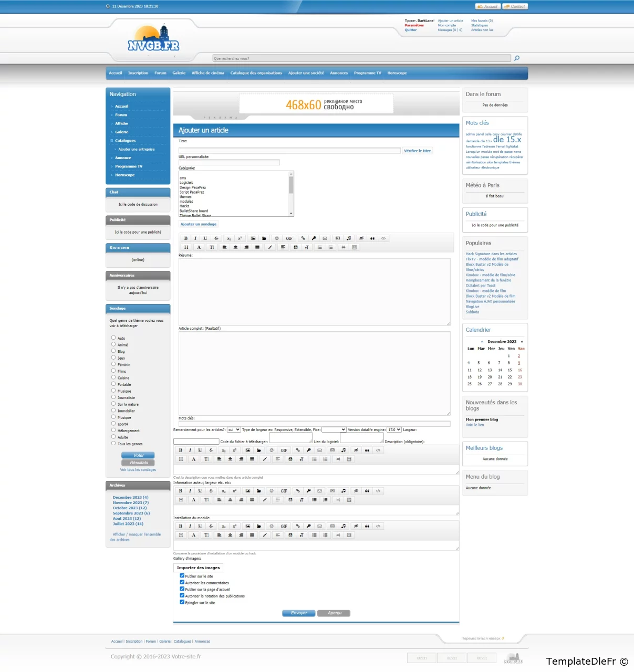The image size is (634, 672).
Task: Open the 'Programme TV' top menu item
Action: [367, 73]
